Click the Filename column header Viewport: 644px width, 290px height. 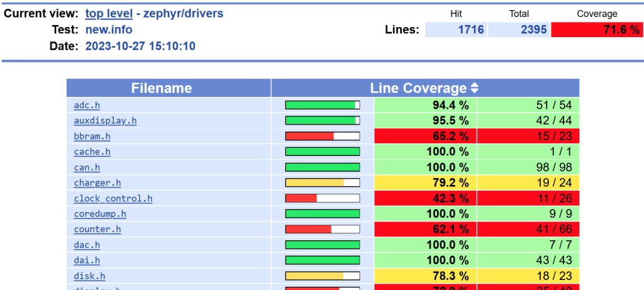162,88
